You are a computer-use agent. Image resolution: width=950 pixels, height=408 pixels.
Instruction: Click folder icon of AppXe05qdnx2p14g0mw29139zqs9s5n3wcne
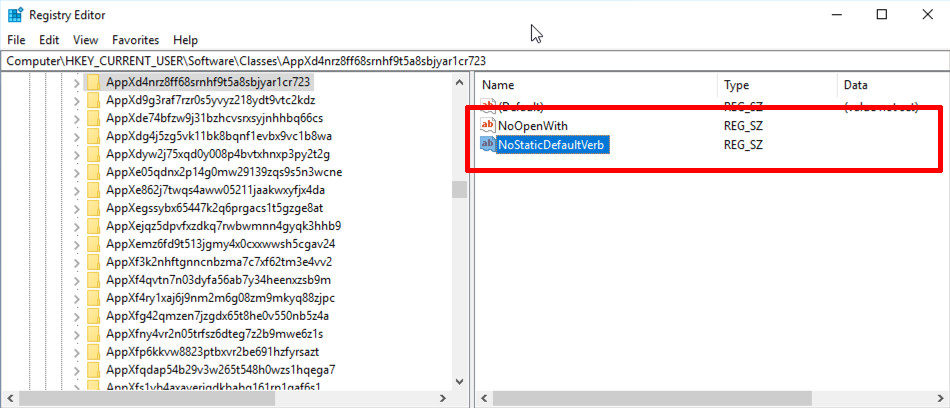(x=93, y=172)
